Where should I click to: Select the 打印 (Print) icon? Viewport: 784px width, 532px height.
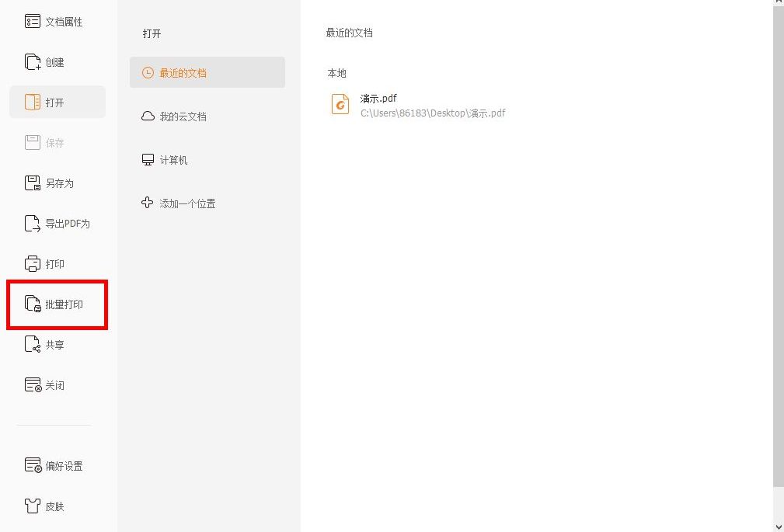(x=52, y=263)
